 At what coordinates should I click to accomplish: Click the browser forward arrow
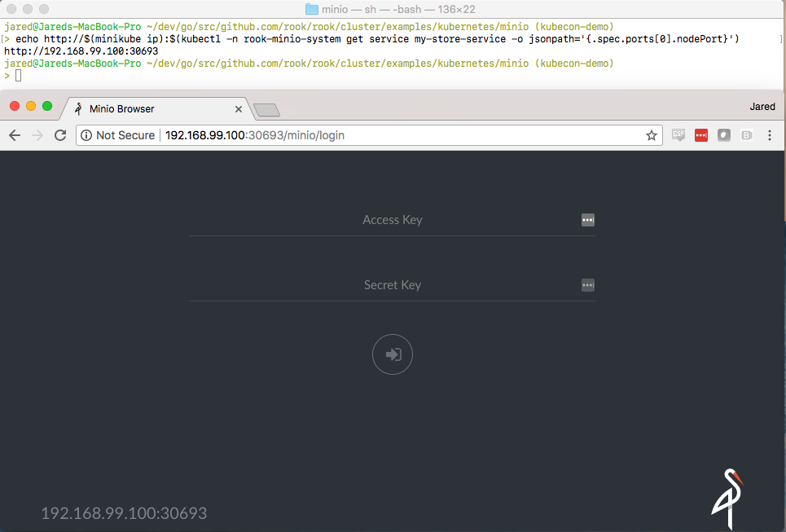coord(37,135)
